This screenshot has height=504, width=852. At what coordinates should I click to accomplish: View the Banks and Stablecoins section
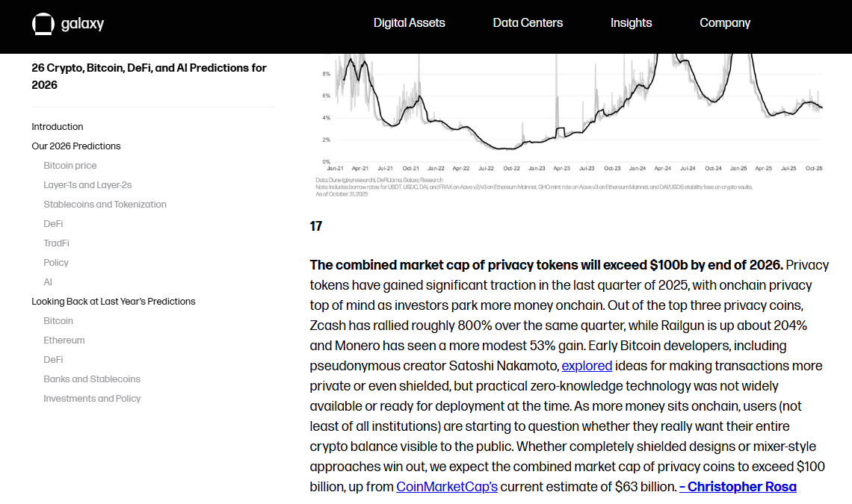coord(91,379)
